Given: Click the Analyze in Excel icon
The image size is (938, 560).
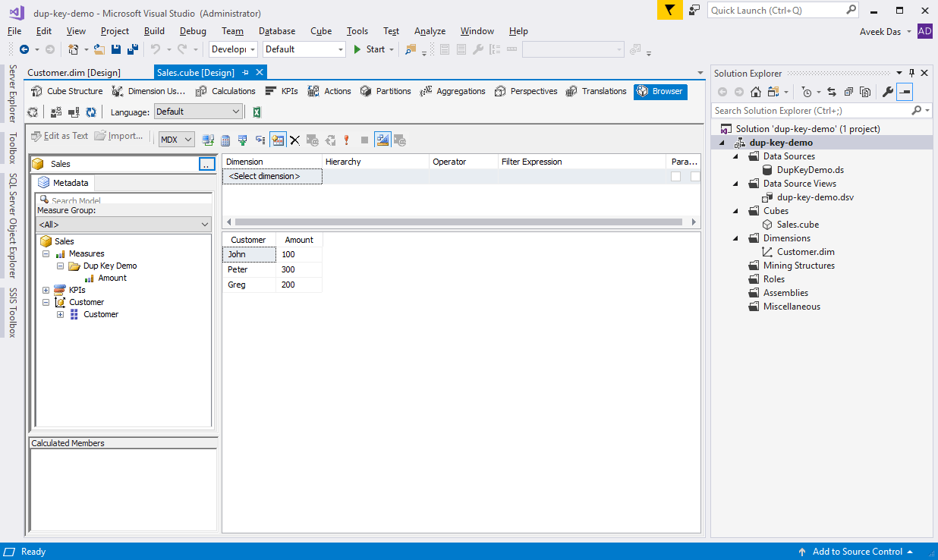Looking at the screenshot, I should pyautogui.click(x=257, y=112).
